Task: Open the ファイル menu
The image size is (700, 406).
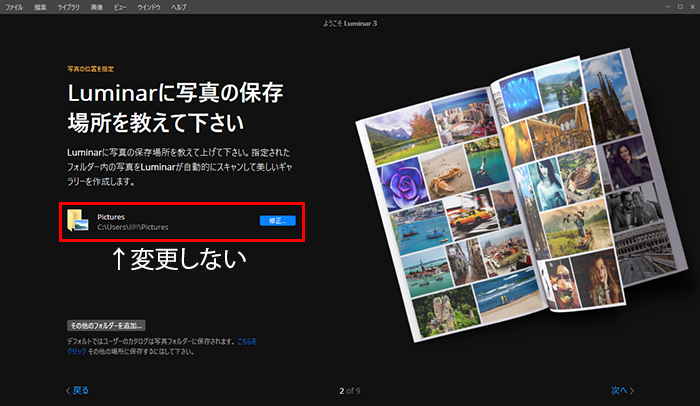Action: coord(14,7)
